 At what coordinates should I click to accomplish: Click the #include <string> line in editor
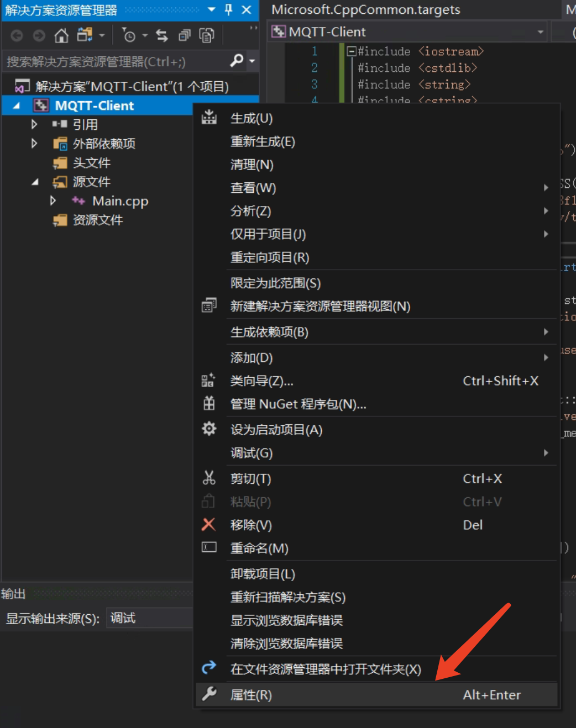[x=414, y=85]
